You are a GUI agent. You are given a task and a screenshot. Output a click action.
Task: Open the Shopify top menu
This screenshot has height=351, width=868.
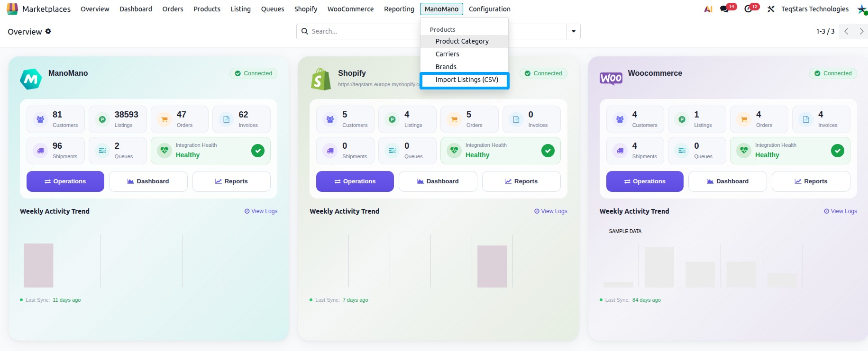(x=306, y=9)
